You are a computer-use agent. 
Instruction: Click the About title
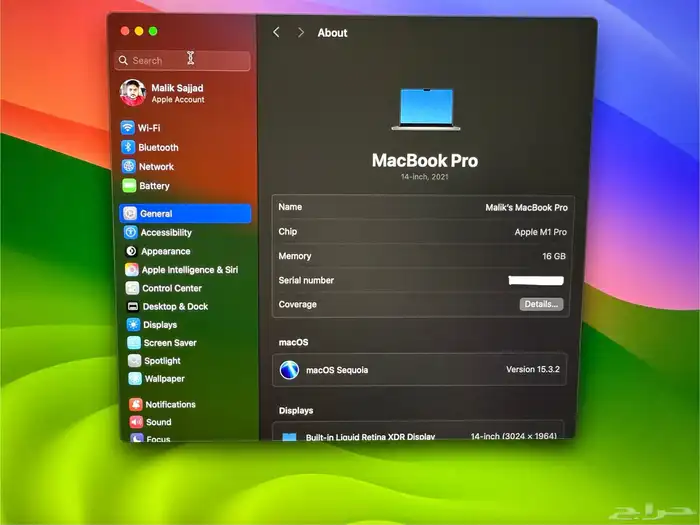pyautogui.click(x=332, y=33)
